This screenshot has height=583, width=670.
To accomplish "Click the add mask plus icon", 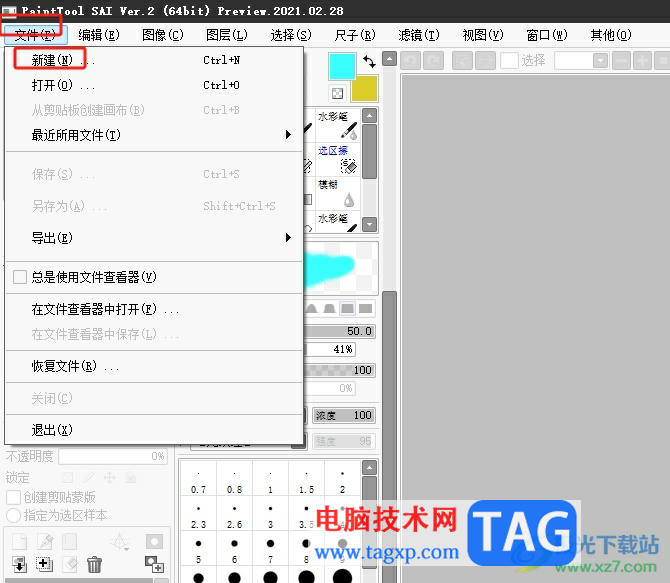I will [154, 564].
